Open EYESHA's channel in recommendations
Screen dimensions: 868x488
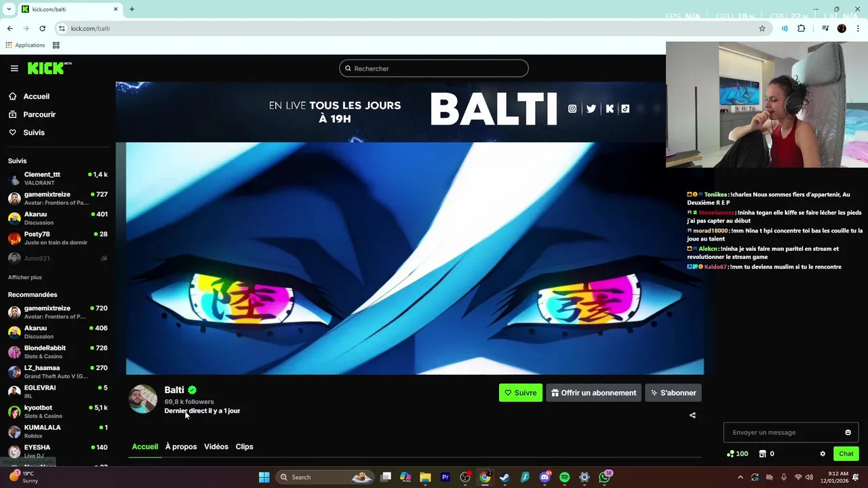click(58, 451)
